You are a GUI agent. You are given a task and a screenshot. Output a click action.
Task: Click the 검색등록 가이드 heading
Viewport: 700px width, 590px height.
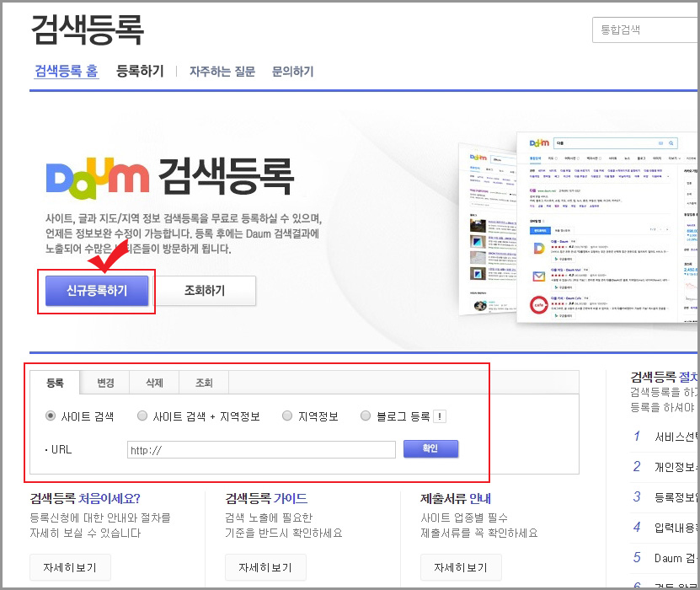(x=266, y=498)
